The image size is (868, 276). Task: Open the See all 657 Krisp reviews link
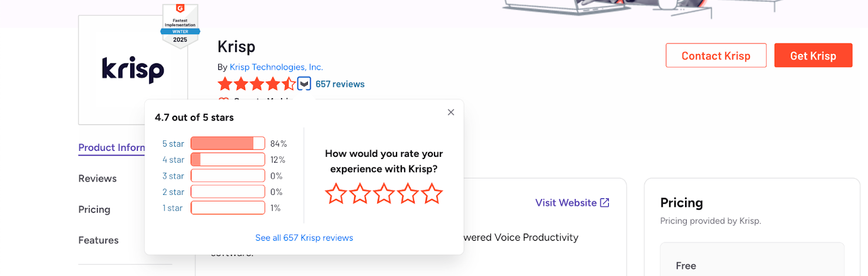pos(304,238)
